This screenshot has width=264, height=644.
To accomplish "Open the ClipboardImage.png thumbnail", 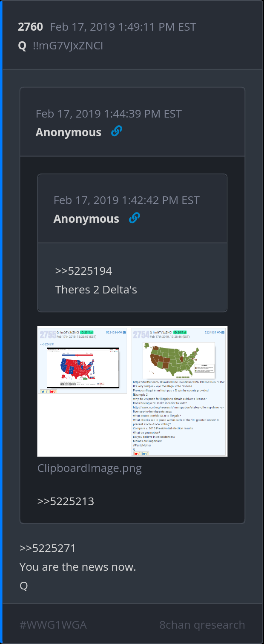I will click(x=132, y=391).
